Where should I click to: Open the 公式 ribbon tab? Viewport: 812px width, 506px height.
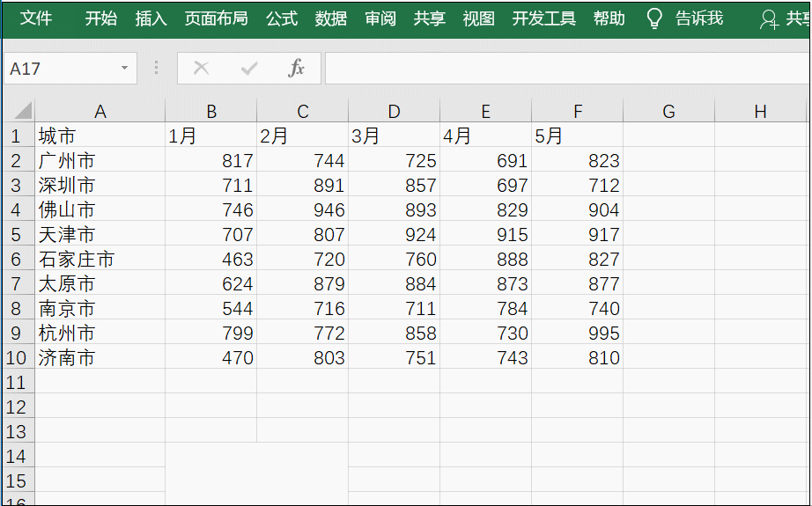[282, 18]
